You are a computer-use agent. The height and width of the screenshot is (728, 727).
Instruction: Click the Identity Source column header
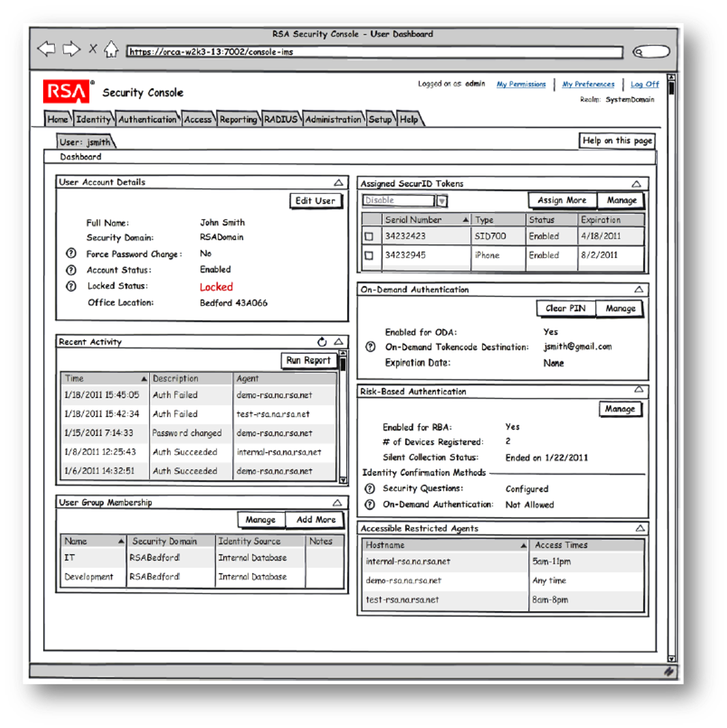pyautogui.click(x=260, y=541)
